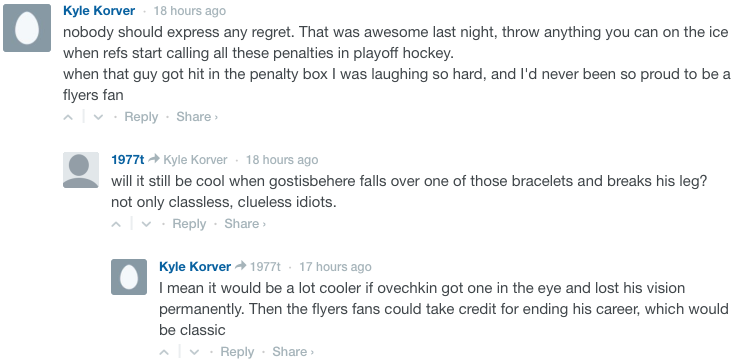Click Kyle Korver's egg avatar on top comment
The image size is (736, 364).
[x=27, y=28]
